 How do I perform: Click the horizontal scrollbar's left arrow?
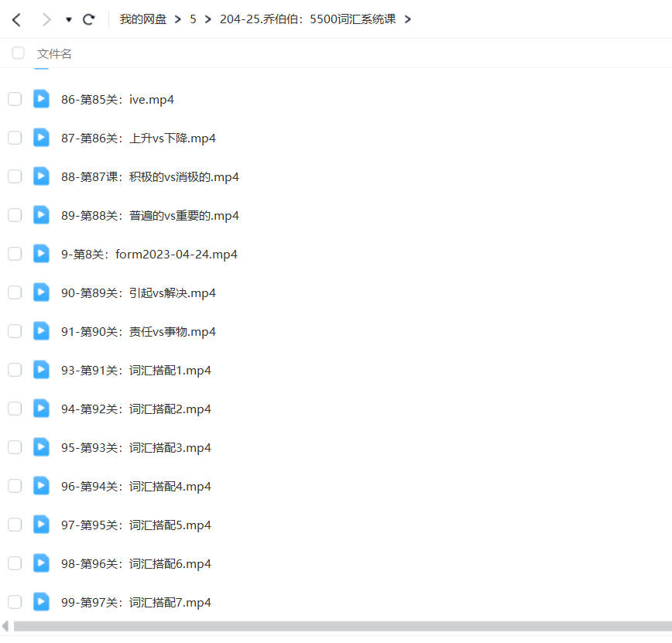[x=5, y=626]
